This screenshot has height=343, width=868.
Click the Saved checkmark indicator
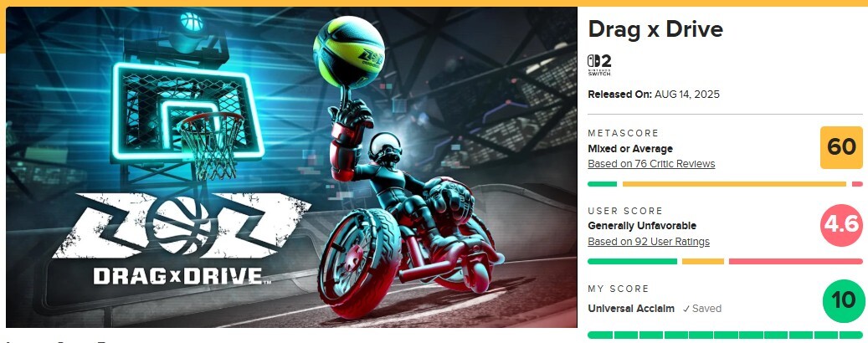tap(702, 309)
